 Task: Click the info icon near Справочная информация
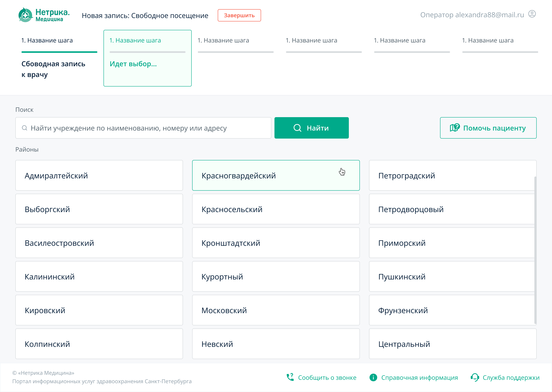tap(373, 377)
